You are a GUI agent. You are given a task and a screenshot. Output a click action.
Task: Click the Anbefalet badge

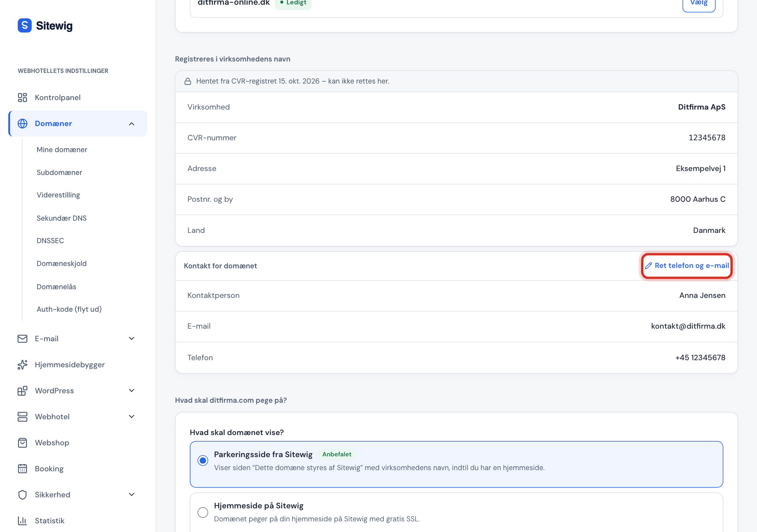coord(337,454)
